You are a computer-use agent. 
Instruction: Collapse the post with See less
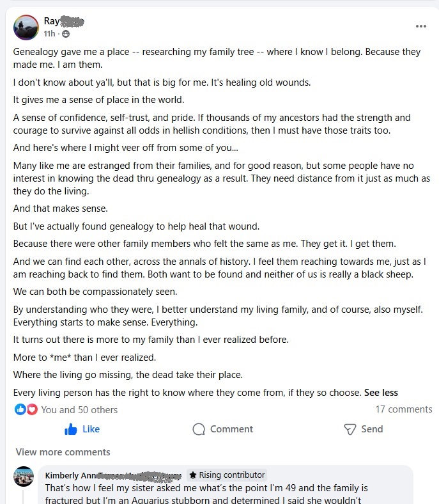(x=381, y=393)
